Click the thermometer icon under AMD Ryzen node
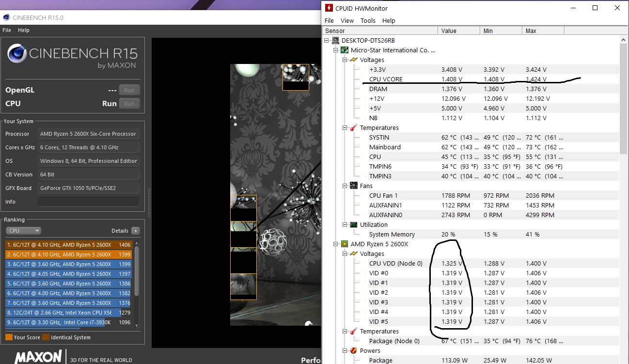The height and width of the screenshot is (364, 629). pyautogui.click(x=354, y=331)
